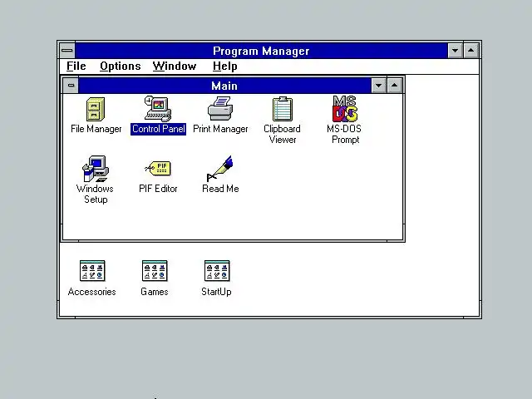Click the "Read Me" label text
Image resolution: width=532 pixels, height=399 pixels.
click(220, 189)
